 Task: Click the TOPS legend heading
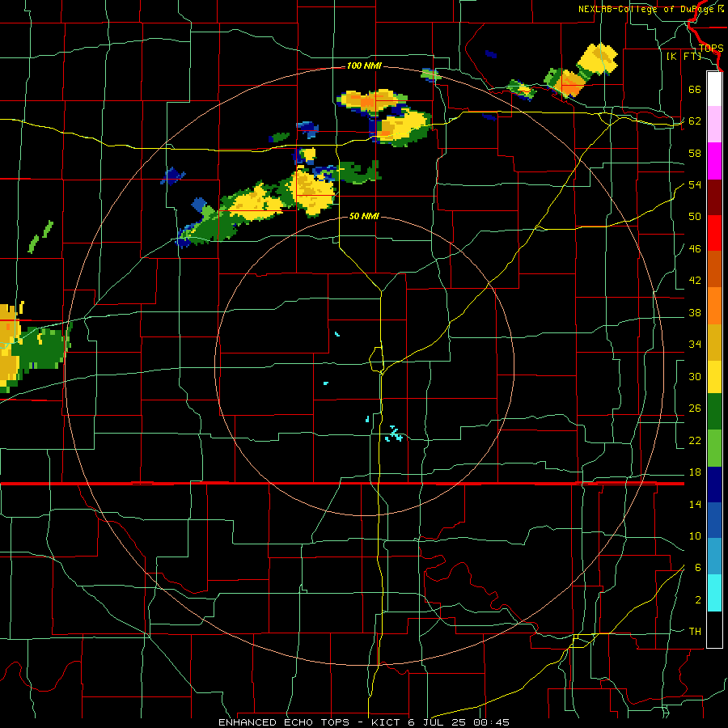pyautogui.click(x=711, y=49)
